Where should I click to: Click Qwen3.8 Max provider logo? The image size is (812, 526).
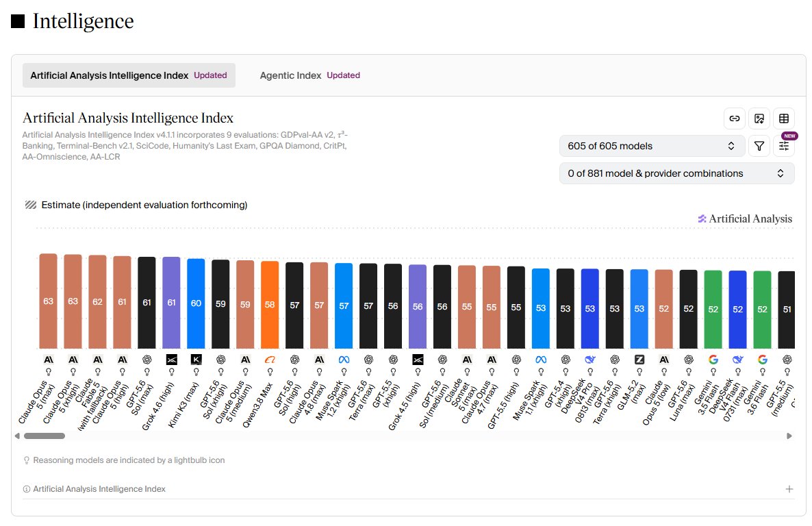click(x=270, y=360)
